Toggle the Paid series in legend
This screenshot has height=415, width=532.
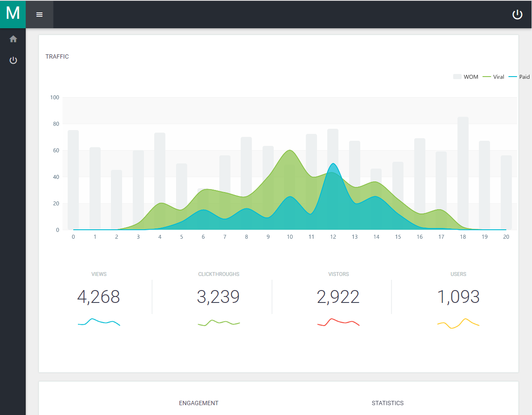(519, 77)
